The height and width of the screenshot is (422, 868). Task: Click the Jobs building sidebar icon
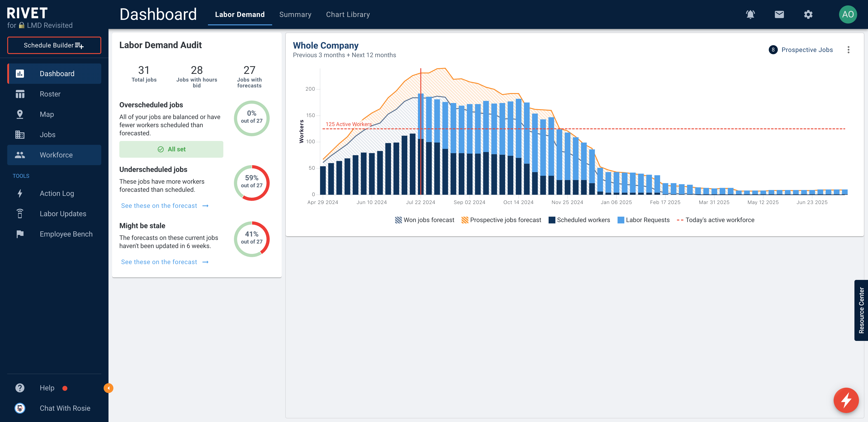click(20, 135)
